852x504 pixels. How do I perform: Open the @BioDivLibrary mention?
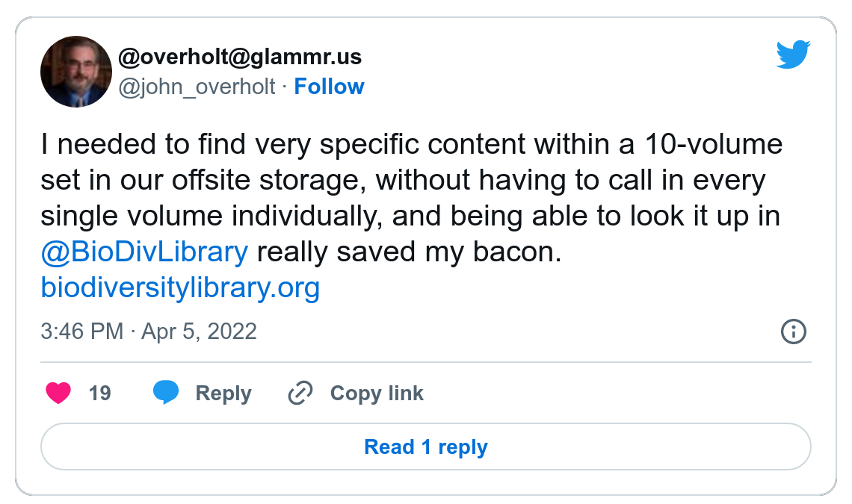click(144, 252)
